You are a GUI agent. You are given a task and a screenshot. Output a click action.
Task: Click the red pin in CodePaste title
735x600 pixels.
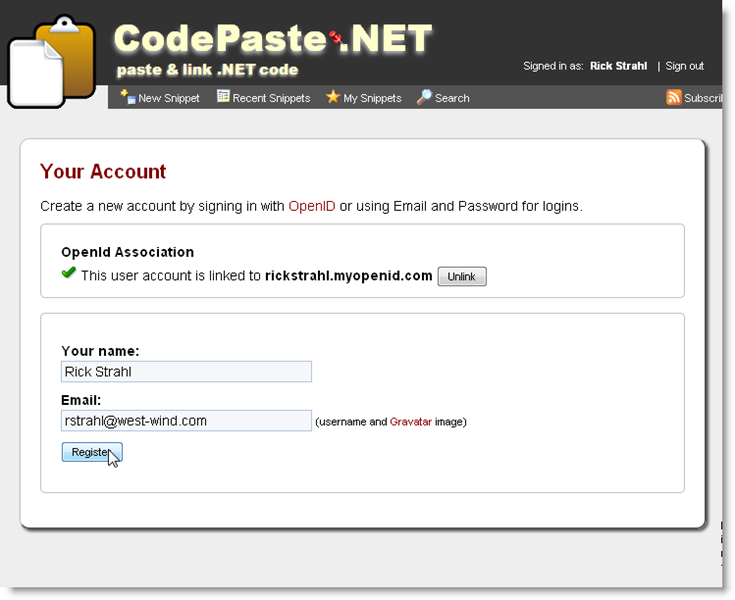click(336, 38)
